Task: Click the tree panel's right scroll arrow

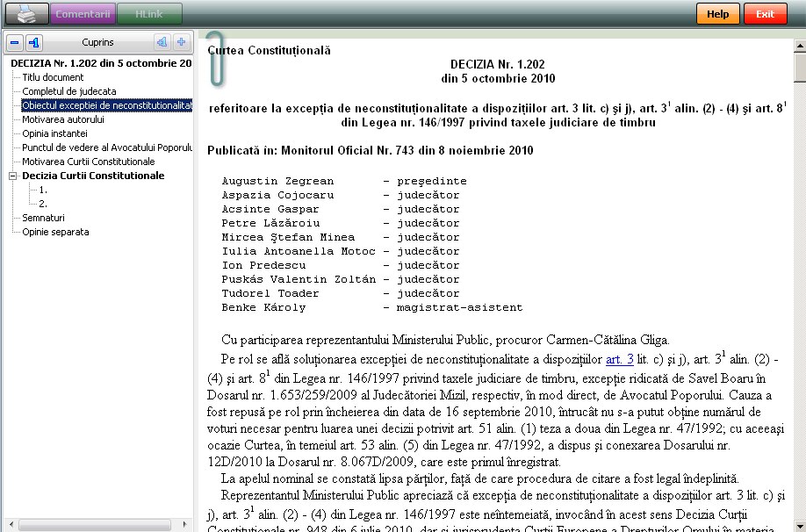Action: pos(184,525)
